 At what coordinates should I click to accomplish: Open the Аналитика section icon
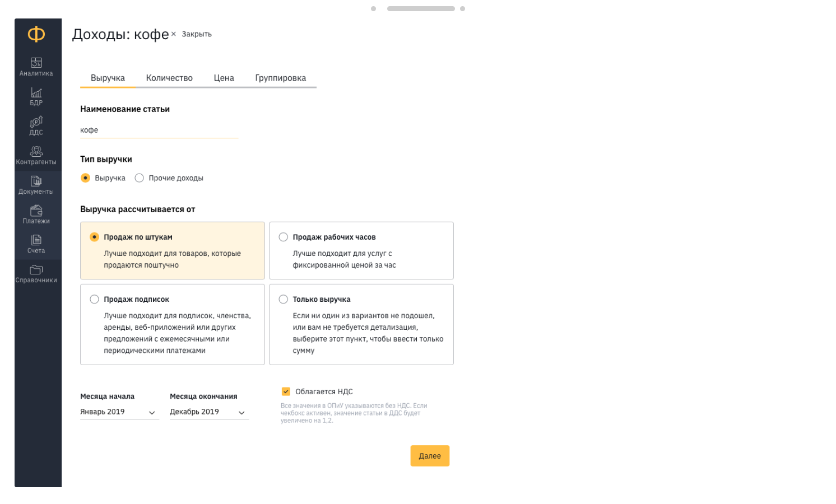[x=36, y=62]
